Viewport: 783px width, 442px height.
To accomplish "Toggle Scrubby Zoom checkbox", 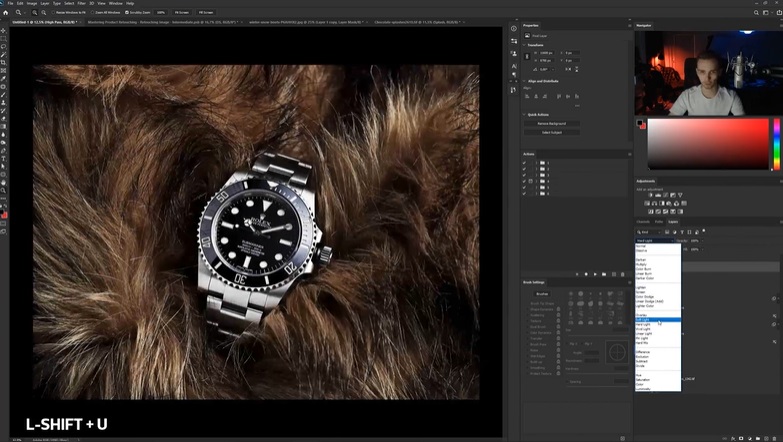I will [x=126, y=12].
